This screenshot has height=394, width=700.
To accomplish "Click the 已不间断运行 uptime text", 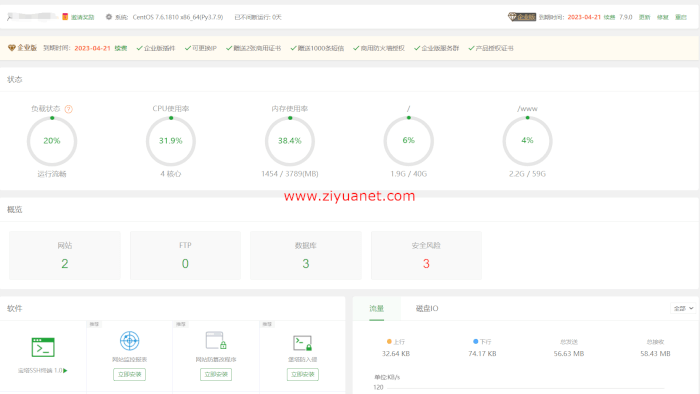I will click(x=258, y=17).
